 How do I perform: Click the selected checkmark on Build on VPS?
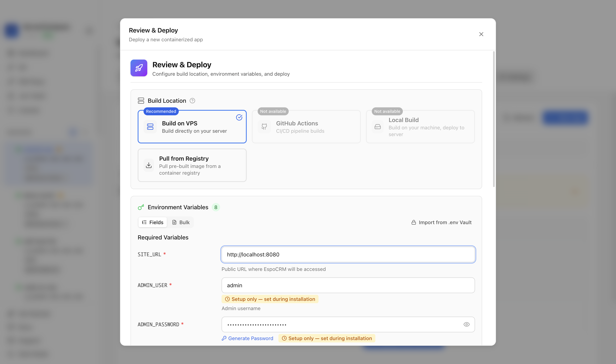point(239,117)
